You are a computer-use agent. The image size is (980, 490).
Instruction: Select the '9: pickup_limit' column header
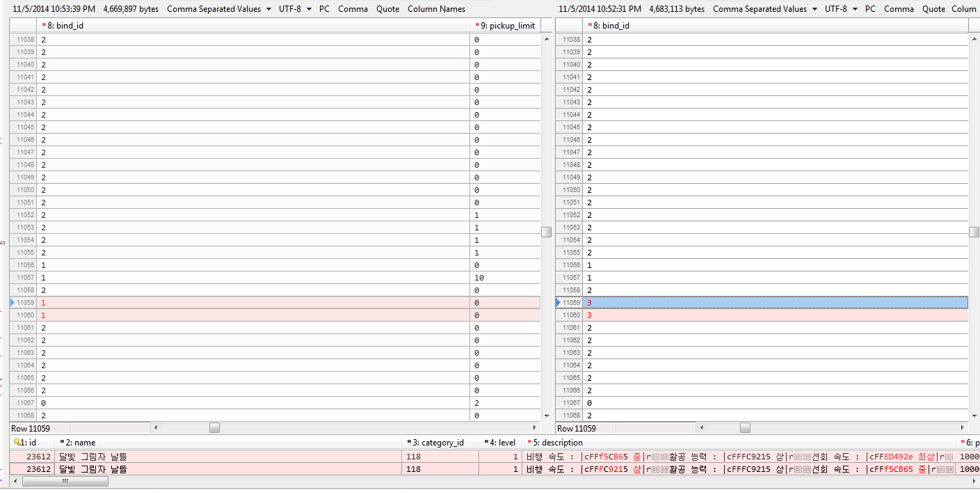(x=506, y=26)
